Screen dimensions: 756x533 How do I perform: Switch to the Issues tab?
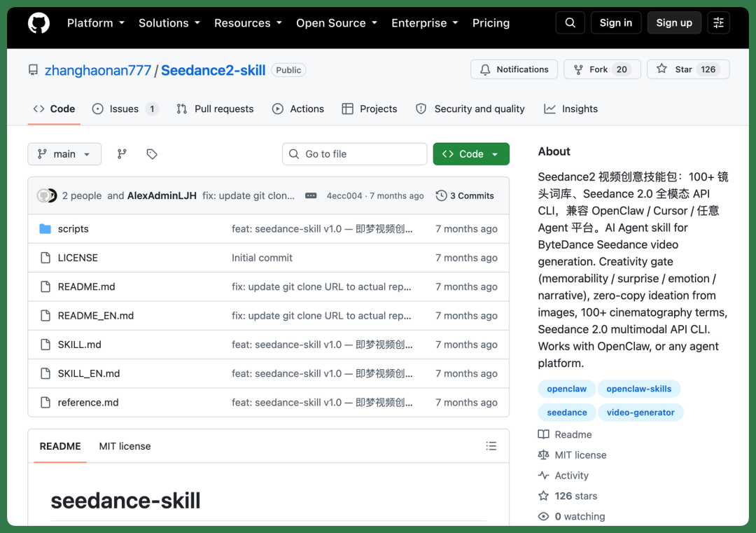125,109
